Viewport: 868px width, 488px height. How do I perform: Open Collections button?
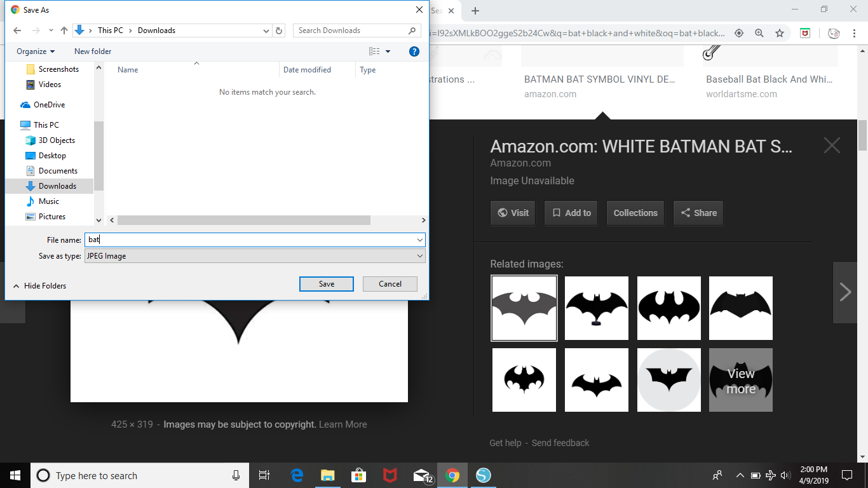[635, 213]
